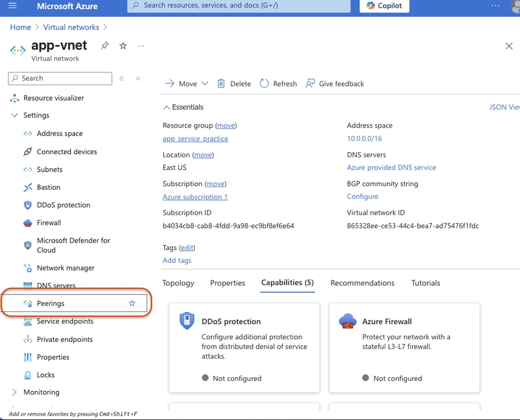Go to Virtual networks breadcrumb
Viewport: 520px width, 420px height.
tap(71, 27)
